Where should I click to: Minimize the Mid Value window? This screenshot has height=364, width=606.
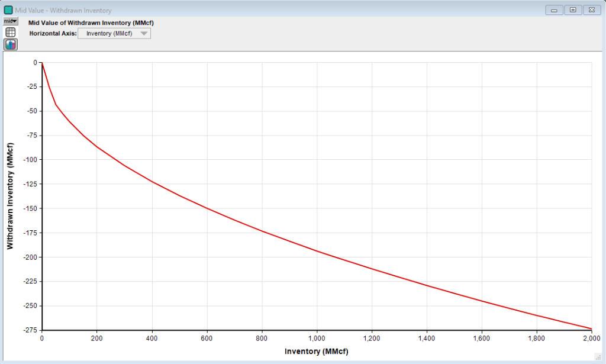tap(555, 9)
